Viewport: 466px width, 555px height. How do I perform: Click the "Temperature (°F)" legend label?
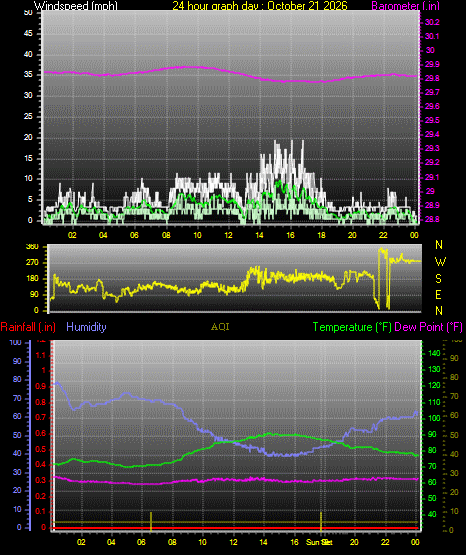[352, 327]
